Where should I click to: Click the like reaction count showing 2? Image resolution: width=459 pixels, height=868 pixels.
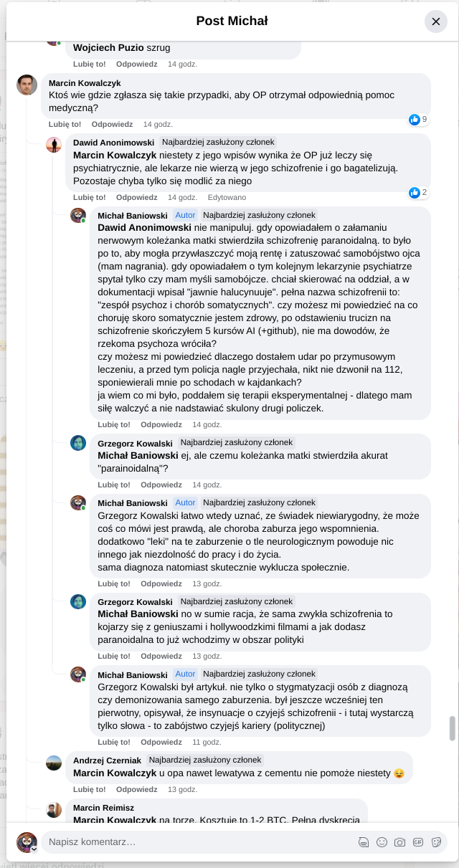point(418,192)
